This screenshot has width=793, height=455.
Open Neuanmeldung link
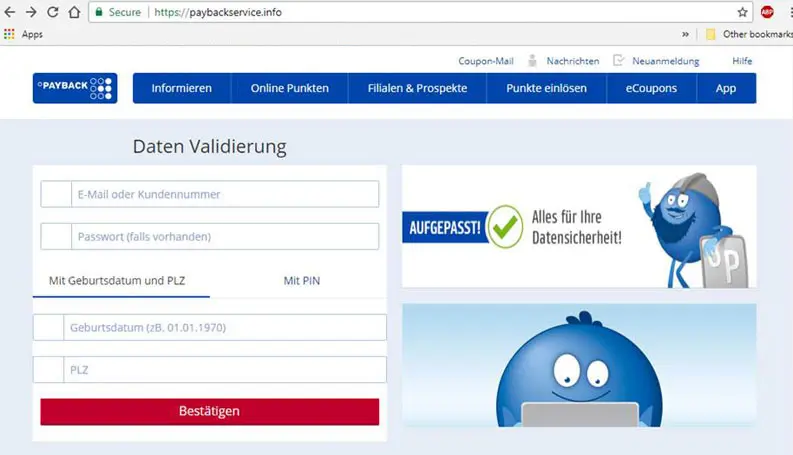666,61
